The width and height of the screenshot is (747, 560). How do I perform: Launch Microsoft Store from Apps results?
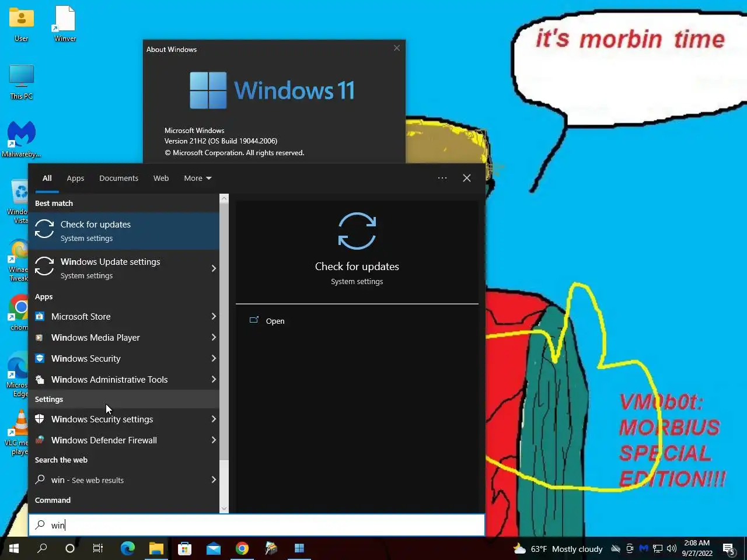[x=117, y=316]
